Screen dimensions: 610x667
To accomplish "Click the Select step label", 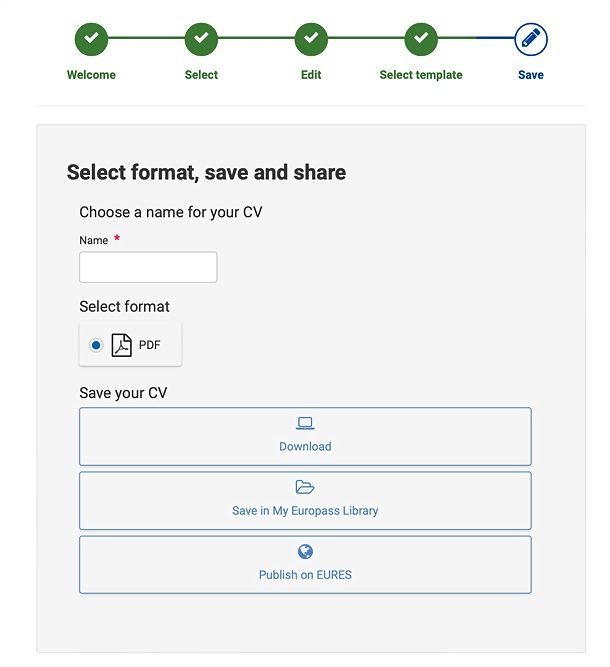I will (x=201, y=75).
